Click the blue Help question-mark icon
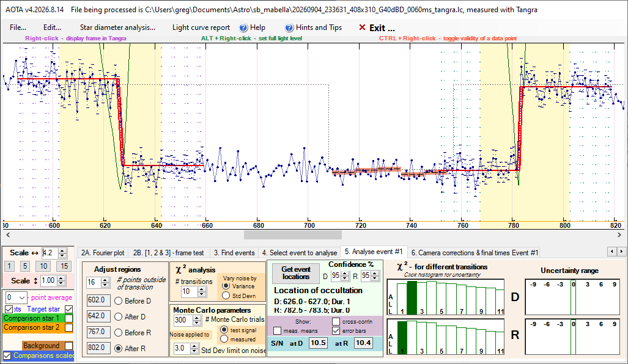Viewport: 628px width, 364px height. click(243, 27)
